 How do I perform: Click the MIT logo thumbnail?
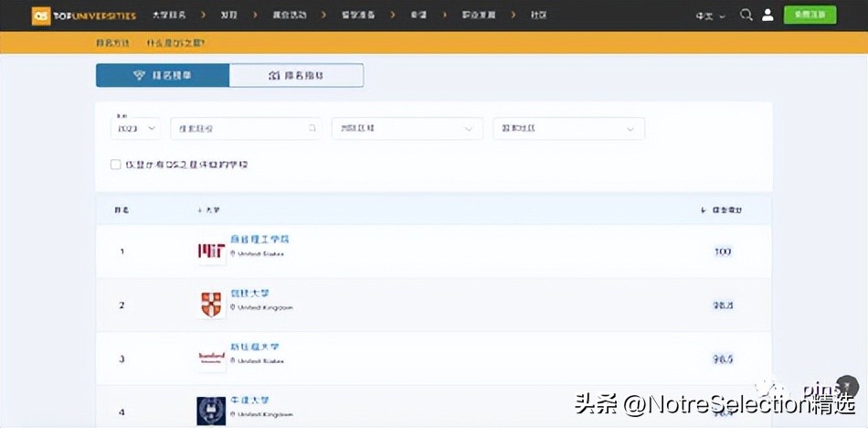coord(211,251)
